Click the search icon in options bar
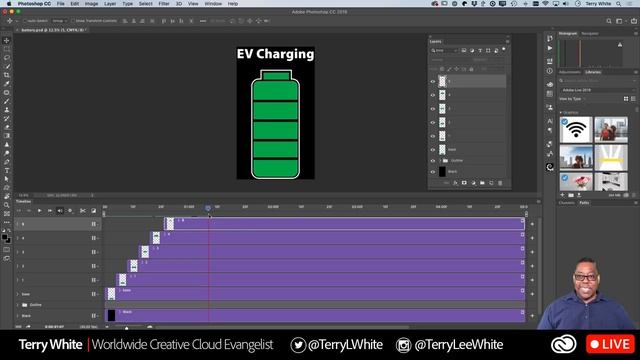Screen dimensions: 640x360 609,21
